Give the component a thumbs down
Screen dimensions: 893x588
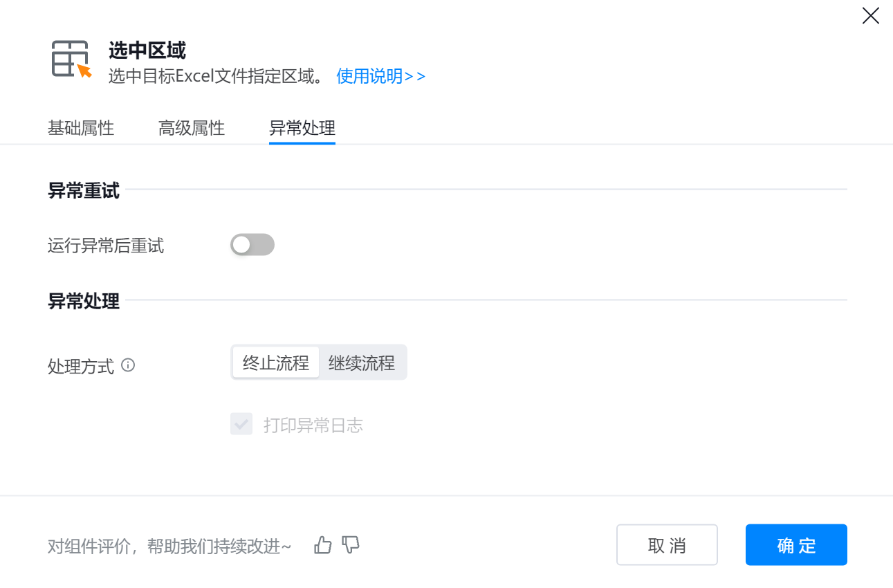click(351, 545)
